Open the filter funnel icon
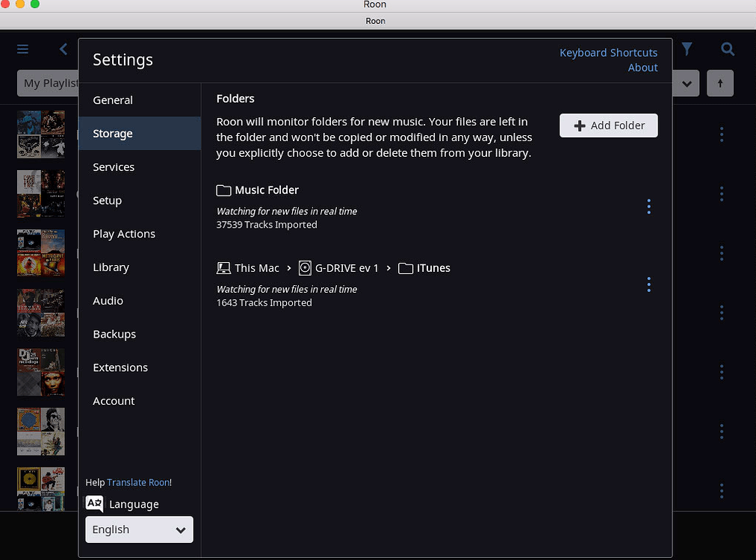 [x=687, y=49]
